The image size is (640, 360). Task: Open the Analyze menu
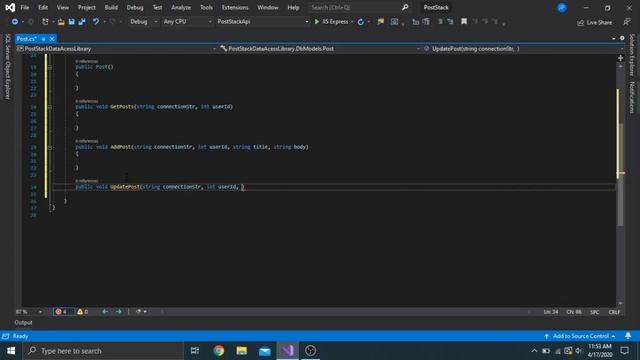pyautogui.click(x=181, y=7)
